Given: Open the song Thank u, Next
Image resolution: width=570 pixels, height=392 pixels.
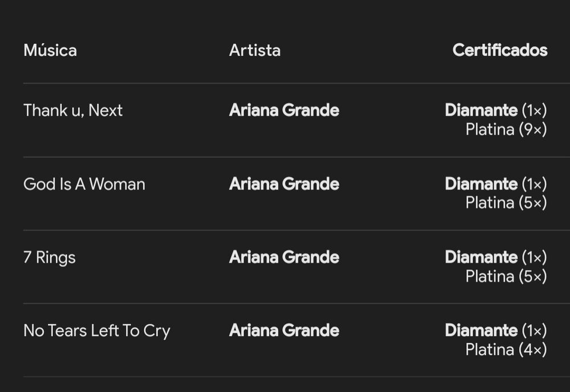Looking at the screenshot, I should (x=73, y=110).
